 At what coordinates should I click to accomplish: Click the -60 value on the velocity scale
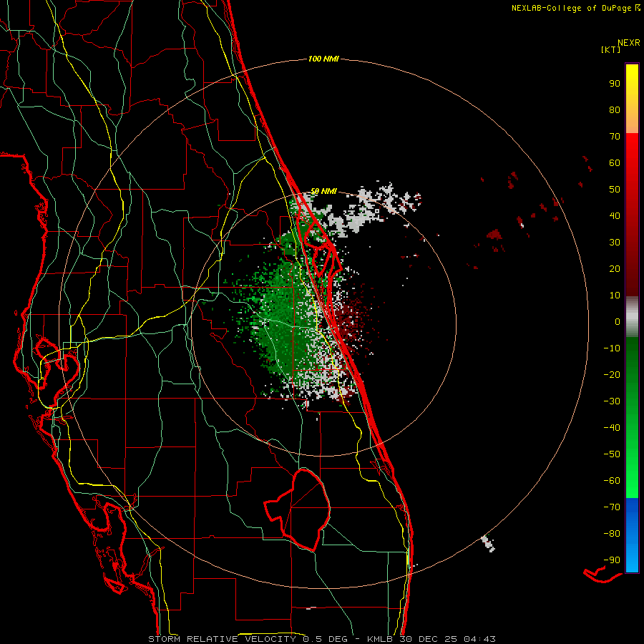click(x=612, y=481)
